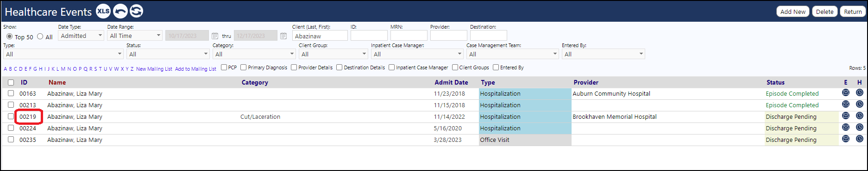Tick the Provider Details checkbox
The height and width of the screenshot is (171, 868).
[x=294, y=67]
